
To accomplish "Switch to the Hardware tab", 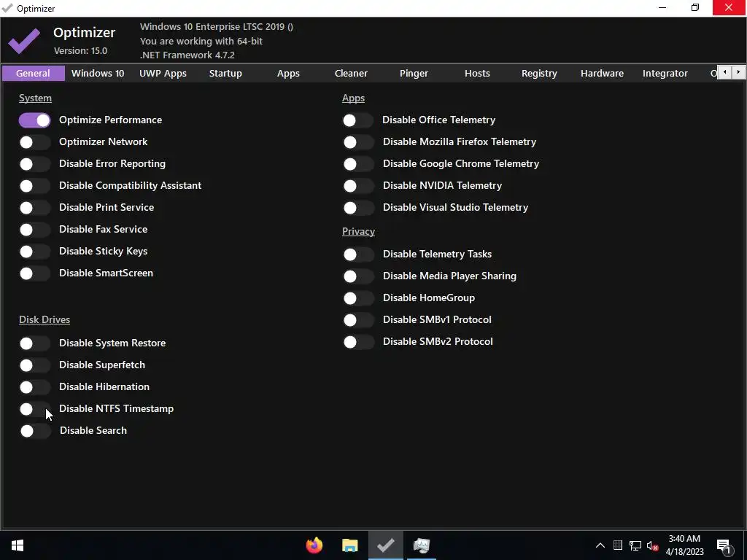I will pos(602,74).
